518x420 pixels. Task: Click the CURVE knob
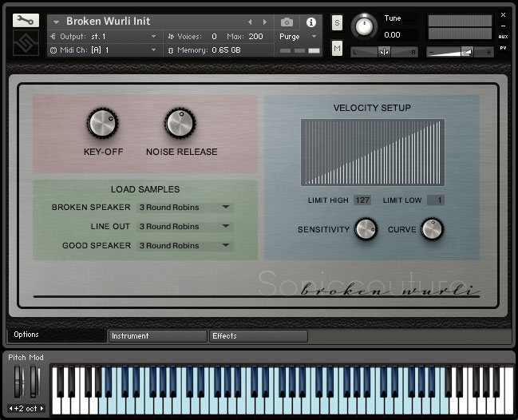[432, 229]
